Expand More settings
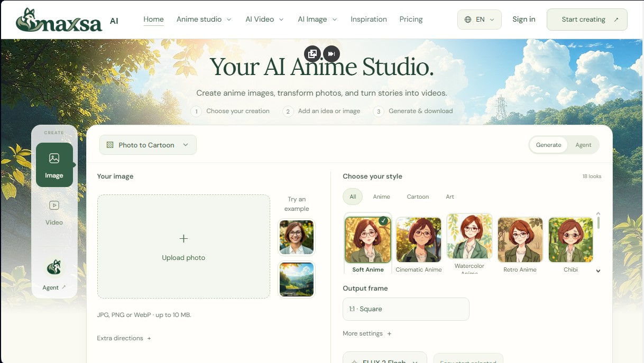 pos(367,333)
